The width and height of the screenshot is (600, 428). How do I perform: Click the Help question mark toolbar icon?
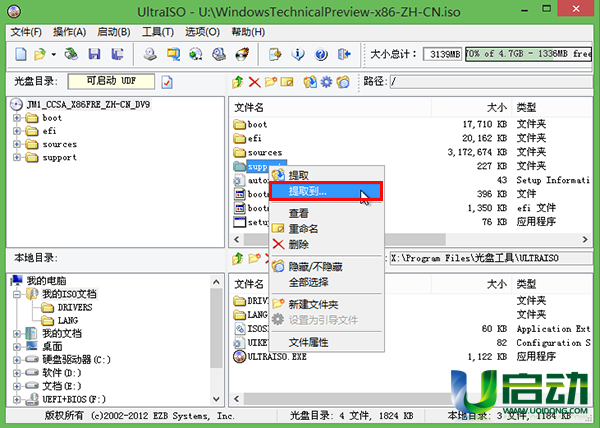coord(321,54)
